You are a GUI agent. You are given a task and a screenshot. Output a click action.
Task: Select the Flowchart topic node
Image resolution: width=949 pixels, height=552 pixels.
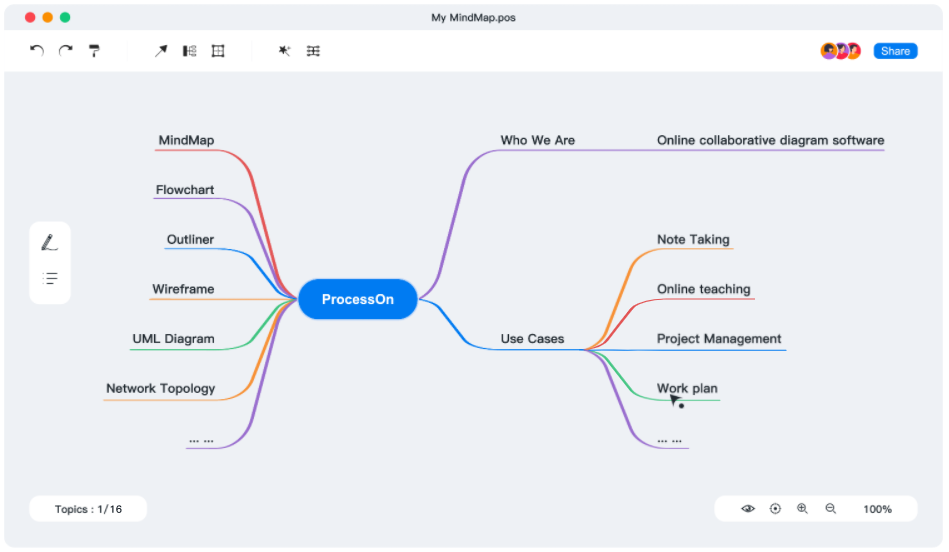coord(185,190)
